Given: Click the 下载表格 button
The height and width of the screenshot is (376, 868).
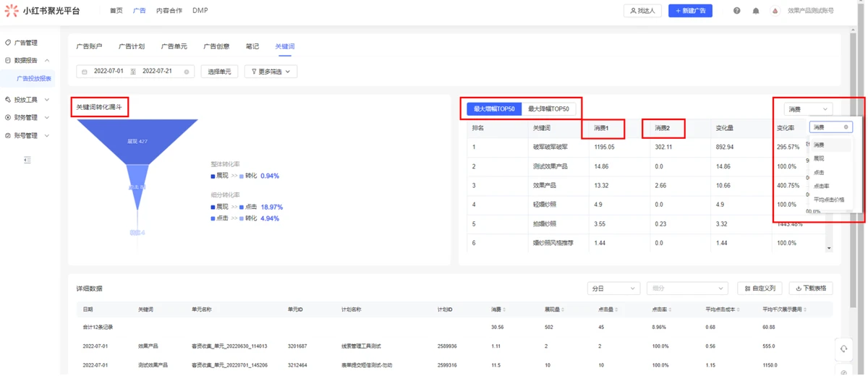Looking at the screenshot, I should click(x=811, y=289).
